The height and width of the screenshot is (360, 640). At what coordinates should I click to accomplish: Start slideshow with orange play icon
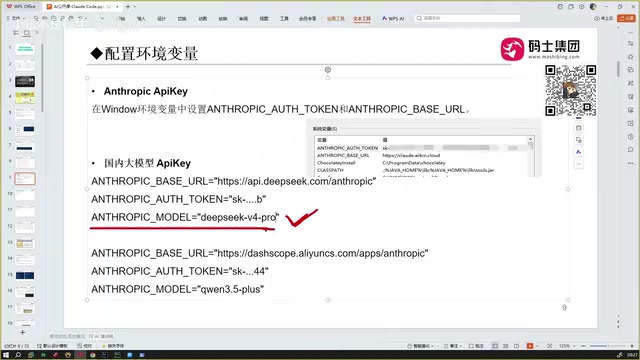click(530, 346)
